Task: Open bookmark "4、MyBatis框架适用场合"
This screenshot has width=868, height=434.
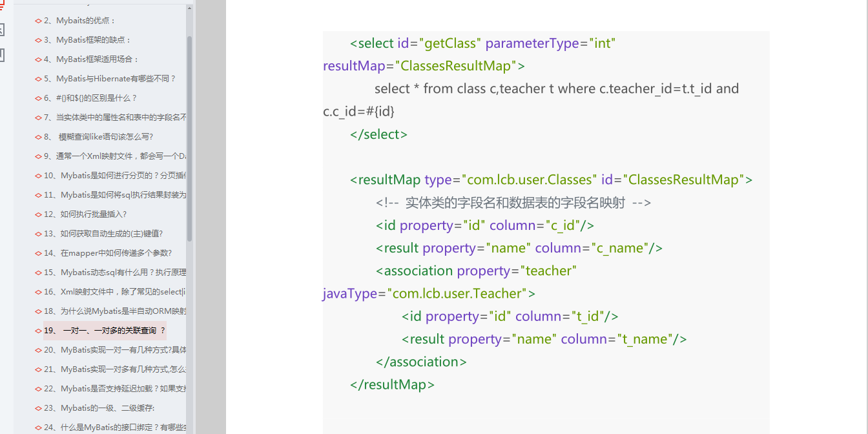Action: (92, 59)
